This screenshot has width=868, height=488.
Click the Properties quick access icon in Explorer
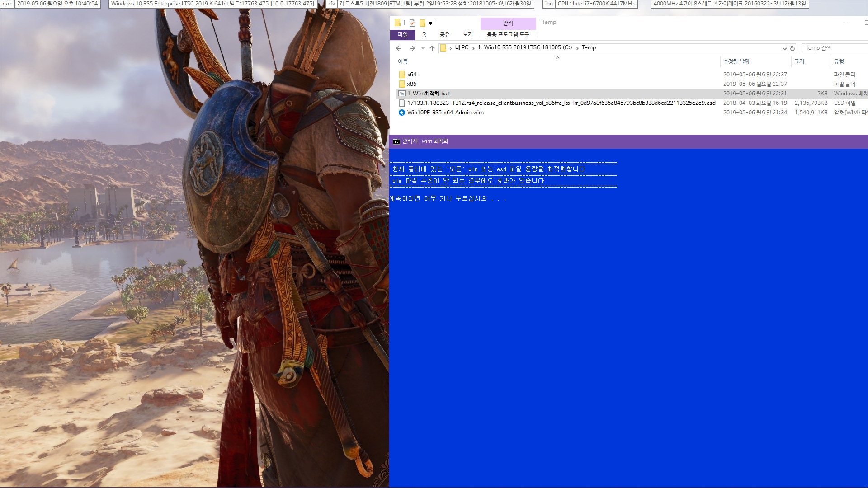(412, 23)
